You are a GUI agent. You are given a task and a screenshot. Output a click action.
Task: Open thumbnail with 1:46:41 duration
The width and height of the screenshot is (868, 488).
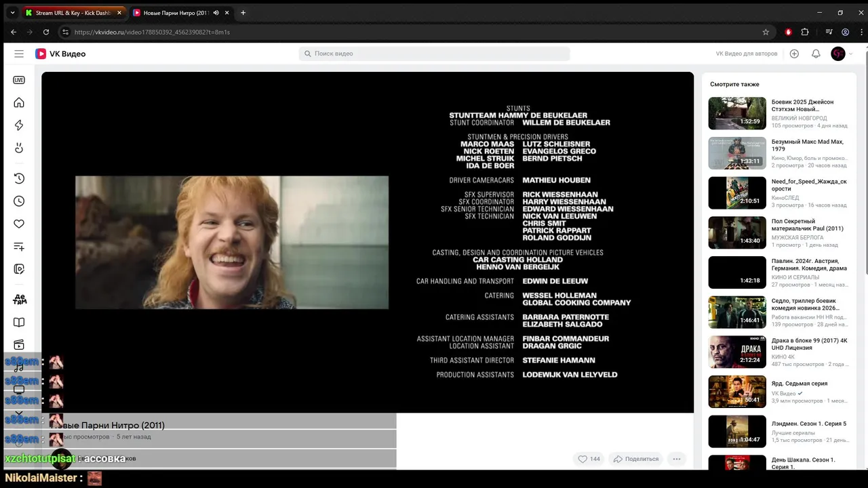pyautogui.click(x=737, y=312)
